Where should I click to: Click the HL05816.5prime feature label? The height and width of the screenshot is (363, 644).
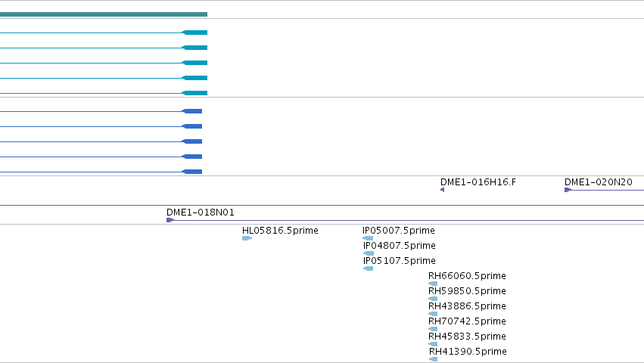[280, 231]
